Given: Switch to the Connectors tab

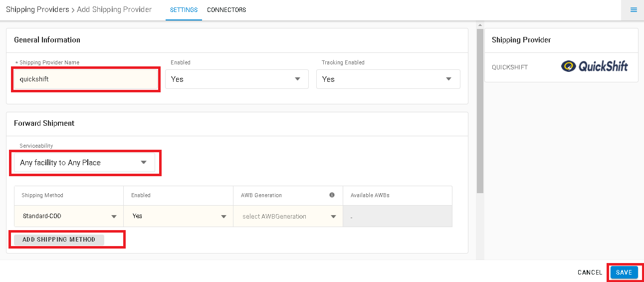Looking at the screenshot, I should 226,10.
